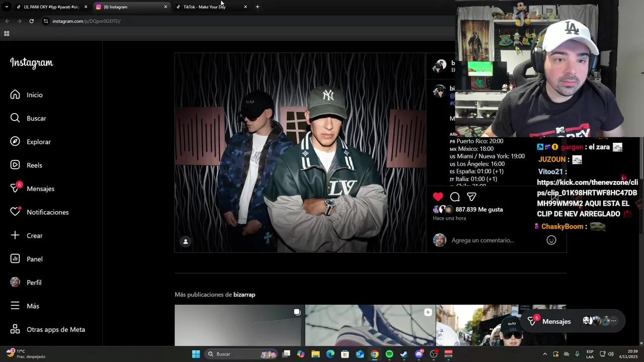Open Chrome from taskbar

(375, 354)
